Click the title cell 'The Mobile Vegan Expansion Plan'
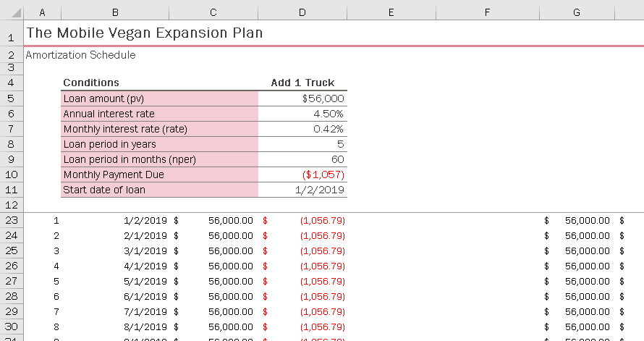This screenshot has height=341, width=644. click(144, 33)
